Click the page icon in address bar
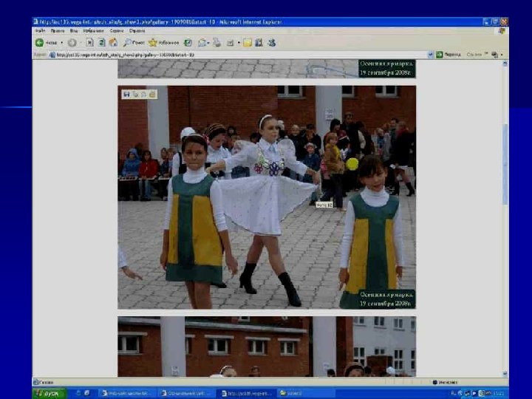This screenshot has height=399, width=532. pyautogui.click(x=52, y=55)
